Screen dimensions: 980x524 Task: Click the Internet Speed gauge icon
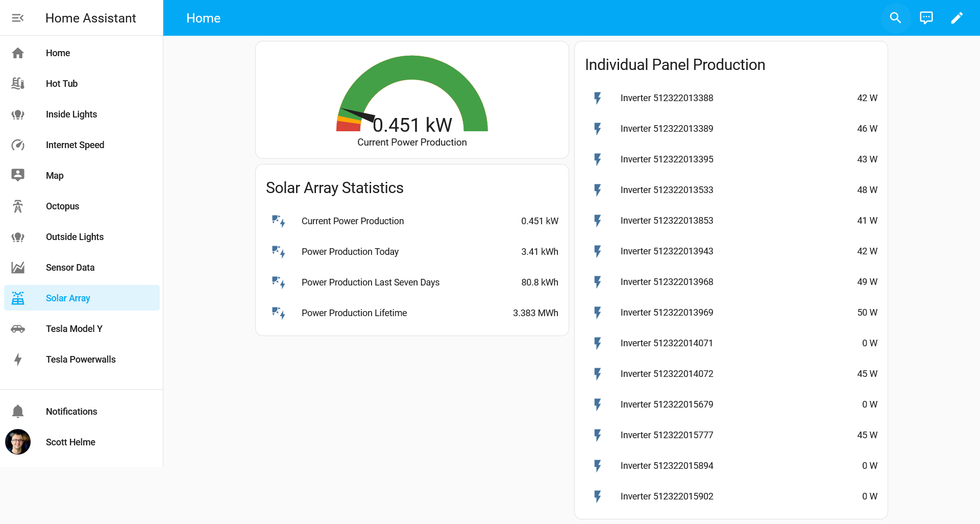18,145
